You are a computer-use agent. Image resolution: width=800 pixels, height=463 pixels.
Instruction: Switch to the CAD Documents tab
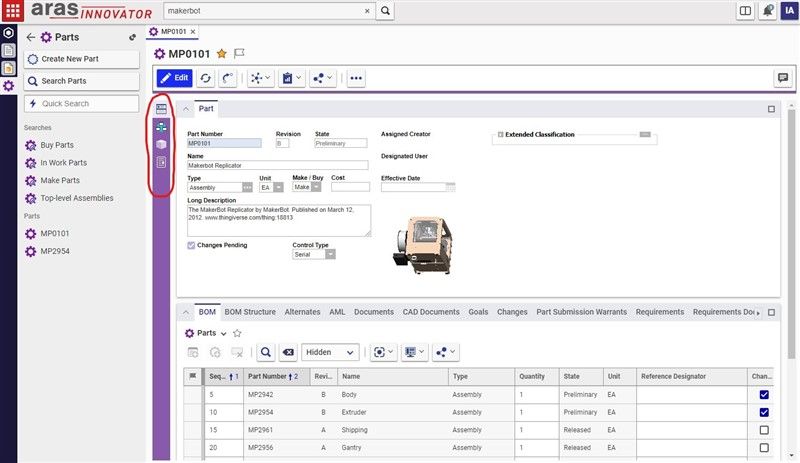pyautogui.click(x=431, y=312)
